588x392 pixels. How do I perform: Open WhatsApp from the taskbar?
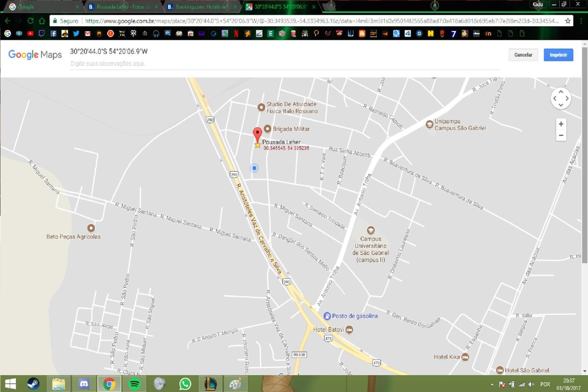(185, 384)
